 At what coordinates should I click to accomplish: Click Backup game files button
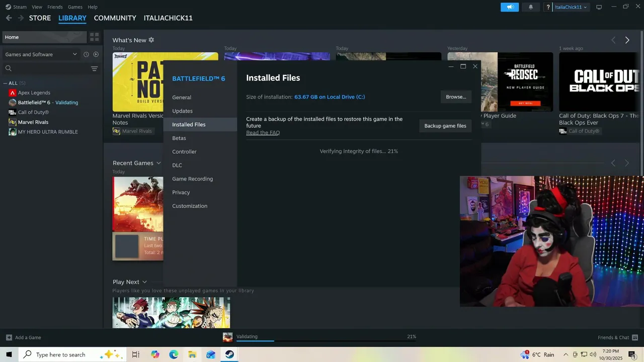coord(445,126)
